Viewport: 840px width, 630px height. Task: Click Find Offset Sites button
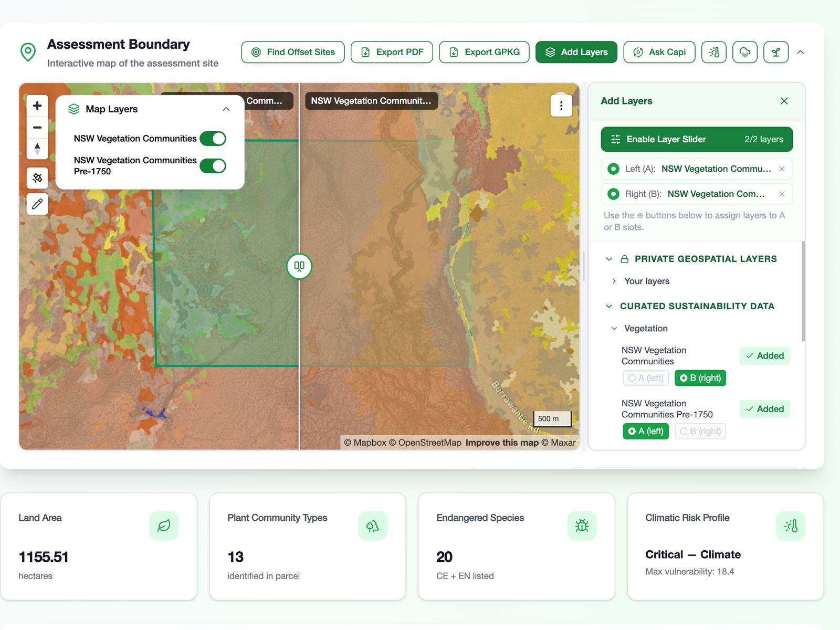(293, 52)
